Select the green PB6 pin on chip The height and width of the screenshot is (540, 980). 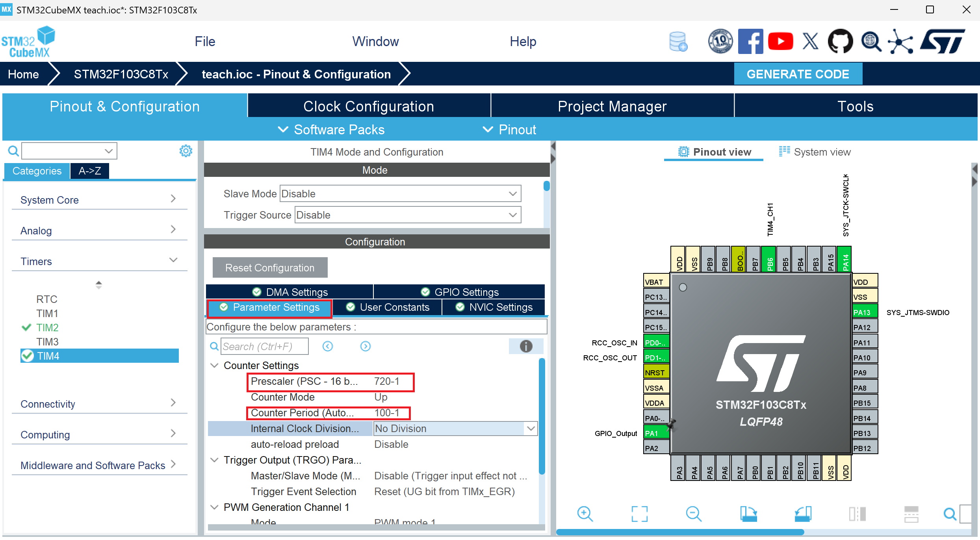(769, 260)
